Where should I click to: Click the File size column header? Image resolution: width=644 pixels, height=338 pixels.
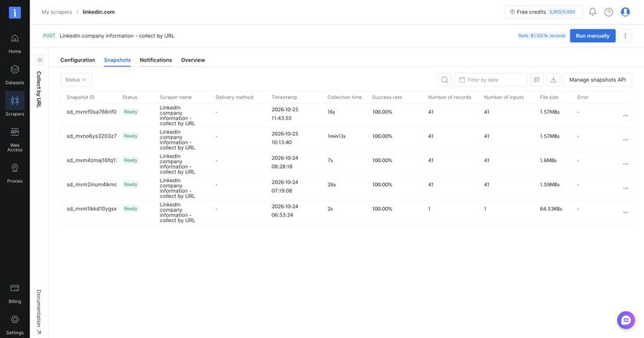549,97
